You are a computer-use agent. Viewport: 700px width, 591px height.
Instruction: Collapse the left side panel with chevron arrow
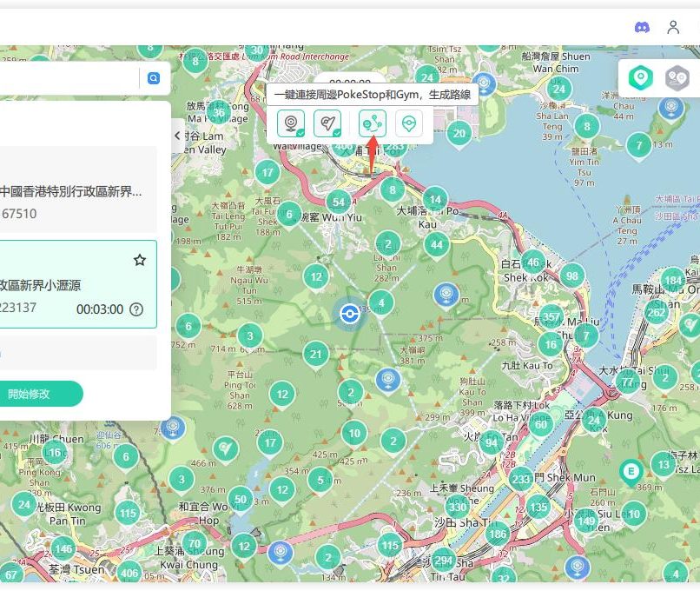pos(177,136)
